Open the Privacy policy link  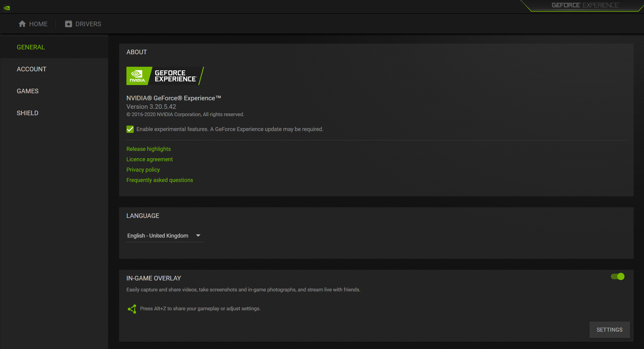(143, 170)
